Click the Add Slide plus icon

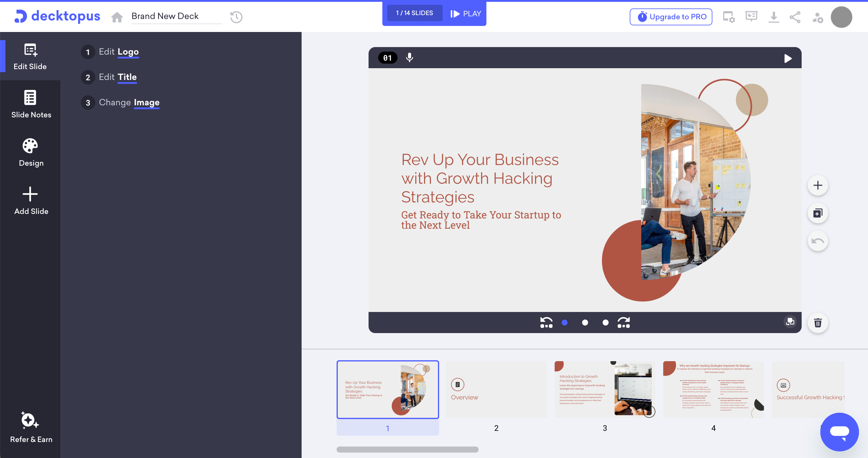30,194
